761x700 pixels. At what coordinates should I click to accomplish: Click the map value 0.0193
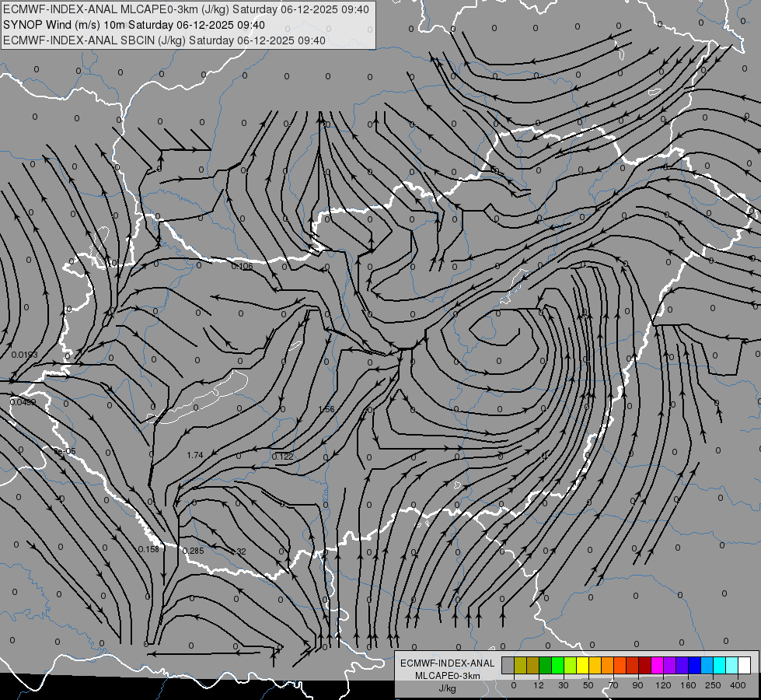[24, 355]
